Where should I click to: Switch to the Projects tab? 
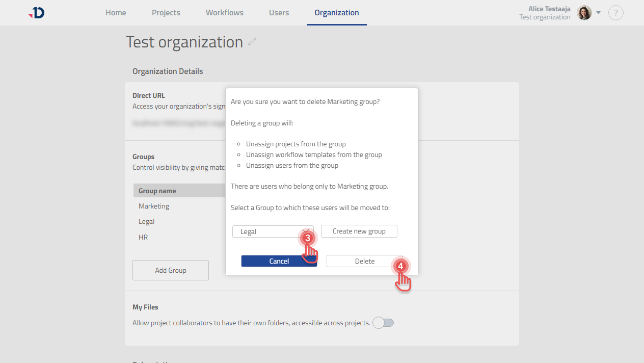[x=166, y=12]
